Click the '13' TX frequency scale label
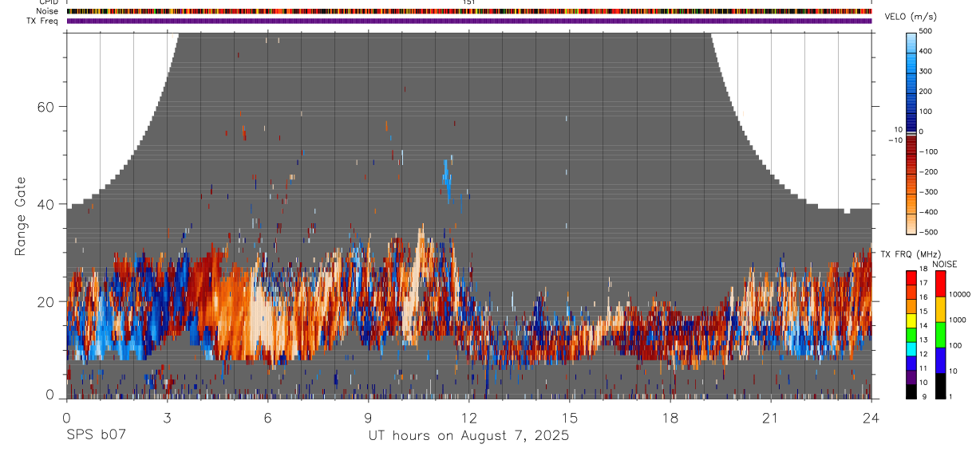The height and width of the screenshot is (452, 980). coord(924,340)
